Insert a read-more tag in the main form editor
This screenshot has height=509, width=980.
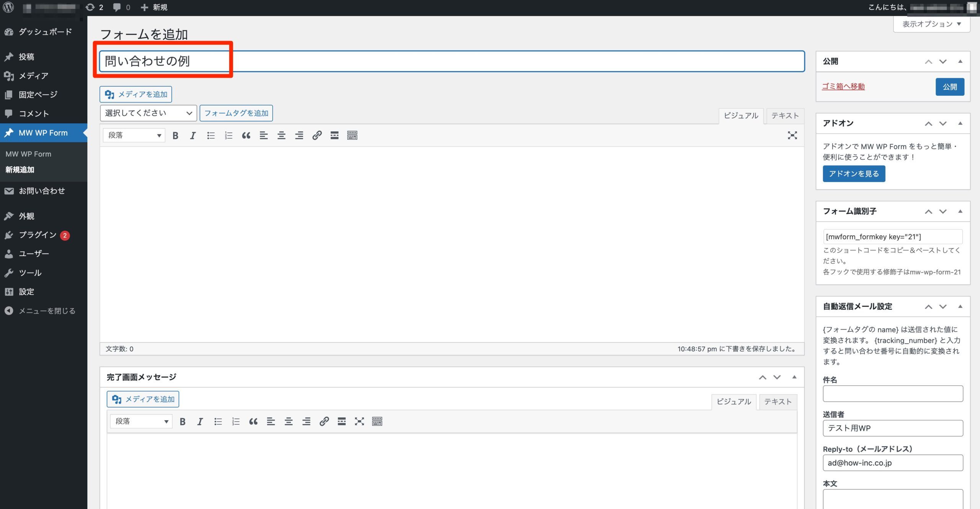point(334,135)
